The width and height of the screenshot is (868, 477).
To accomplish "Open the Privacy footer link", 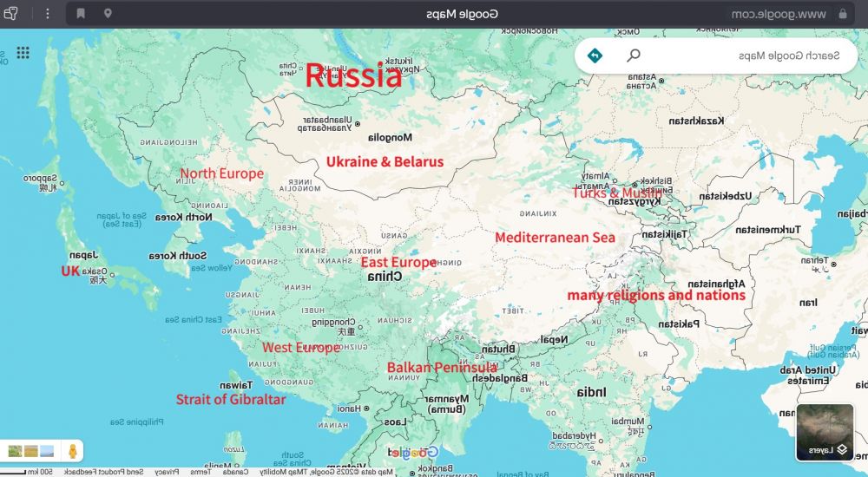I will 167,472.
